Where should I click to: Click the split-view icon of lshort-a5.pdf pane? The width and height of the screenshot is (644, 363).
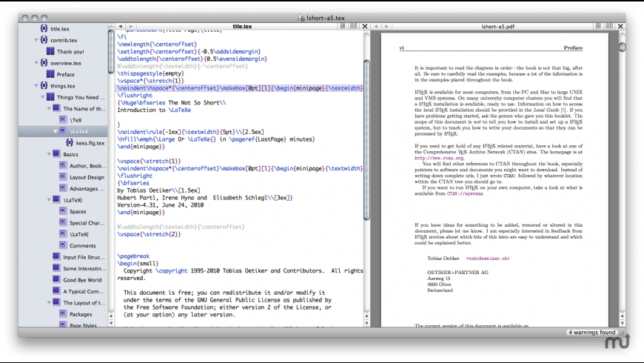pos(609,26)
